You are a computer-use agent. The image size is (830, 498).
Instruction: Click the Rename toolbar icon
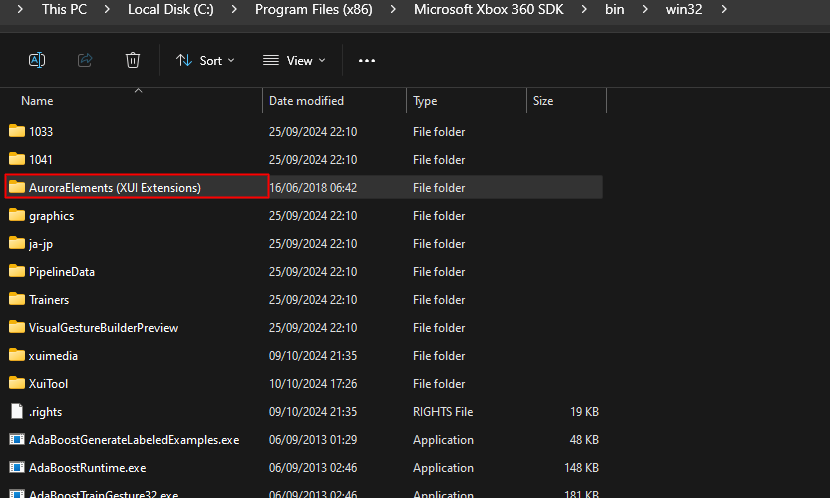pos(37,60)
